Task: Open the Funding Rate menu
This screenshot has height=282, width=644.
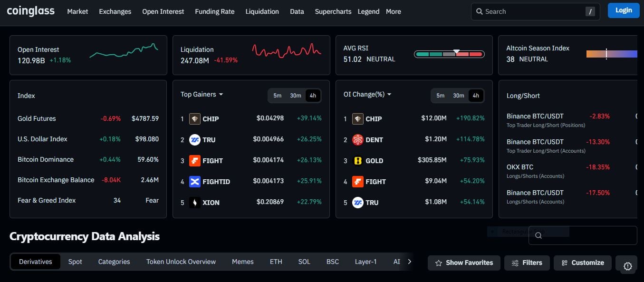Action: tap(214, 11)
